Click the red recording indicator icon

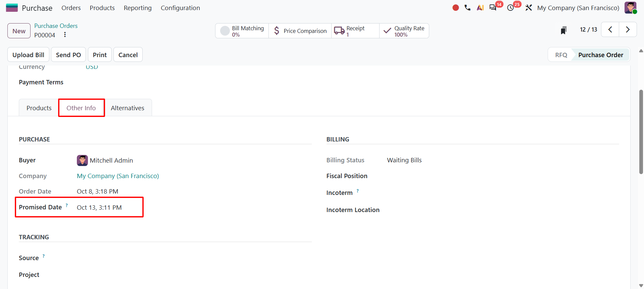[455, 8]
